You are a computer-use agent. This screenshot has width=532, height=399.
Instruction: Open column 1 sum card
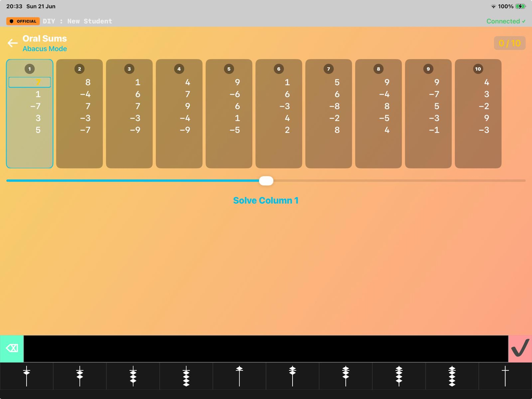(30, 113)
